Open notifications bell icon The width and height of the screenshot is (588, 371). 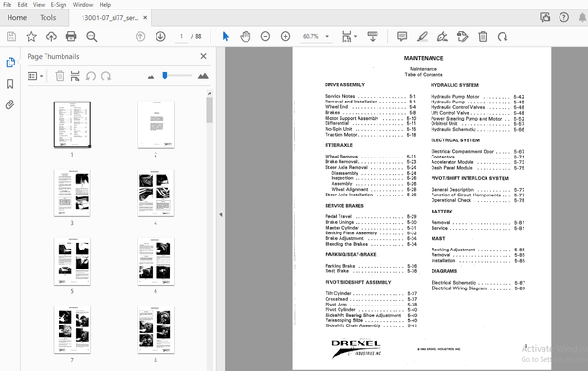(x=582, y=17)
